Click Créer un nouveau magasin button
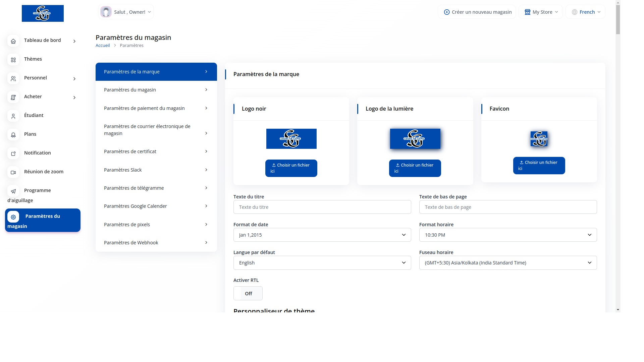 coord(477,12)
